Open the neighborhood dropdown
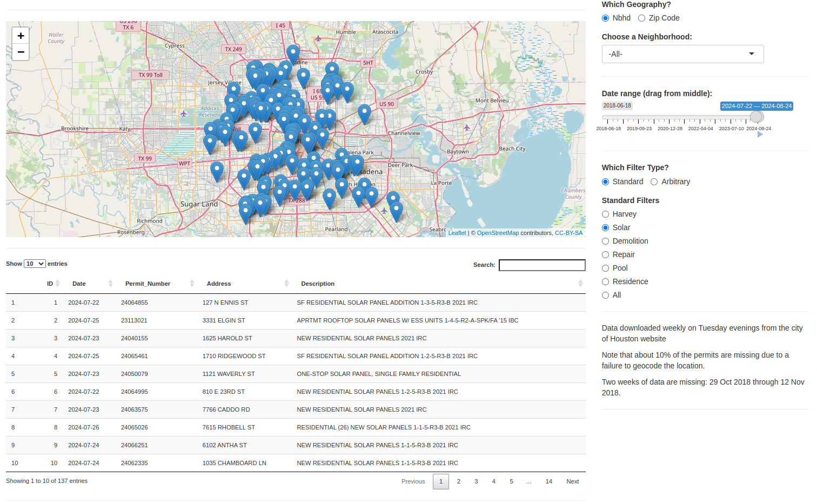Viewport: 817px width, 504px height. click(x=682, y=54)
